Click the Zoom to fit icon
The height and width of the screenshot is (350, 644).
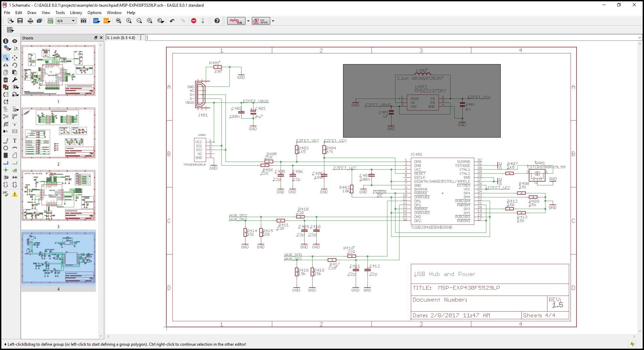(119, 21)
